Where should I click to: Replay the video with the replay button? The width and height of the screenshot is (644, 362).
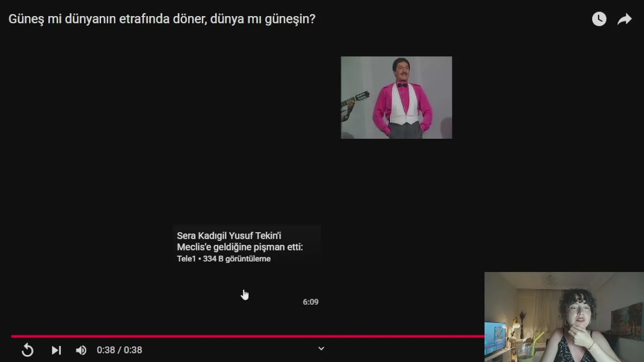[28, 350]
